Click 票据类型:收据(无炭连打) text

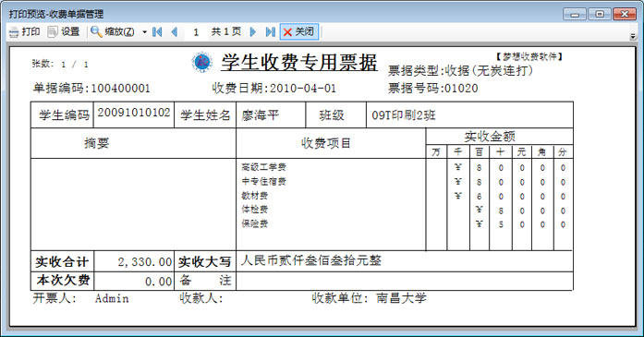(460, 71)
